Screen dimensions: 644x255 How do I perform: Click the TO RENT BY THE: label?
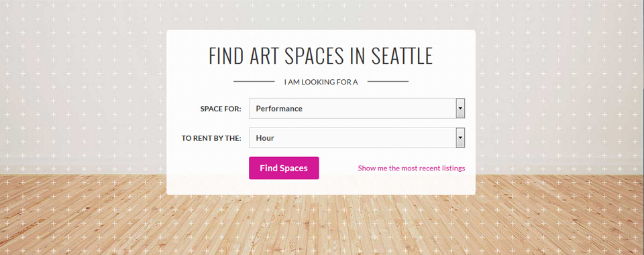pos(211,138)
